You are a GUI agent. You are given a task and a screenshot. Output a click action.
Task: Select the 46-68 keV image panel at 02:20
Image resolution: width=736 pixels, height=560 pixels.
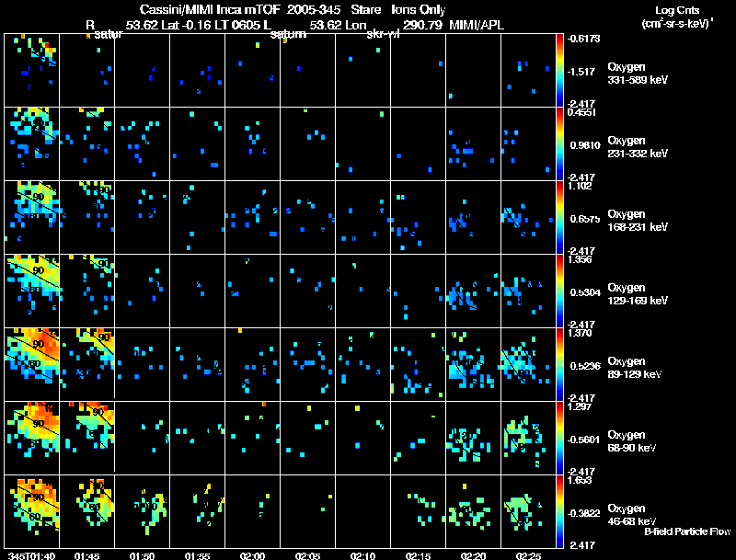(473, 511)
